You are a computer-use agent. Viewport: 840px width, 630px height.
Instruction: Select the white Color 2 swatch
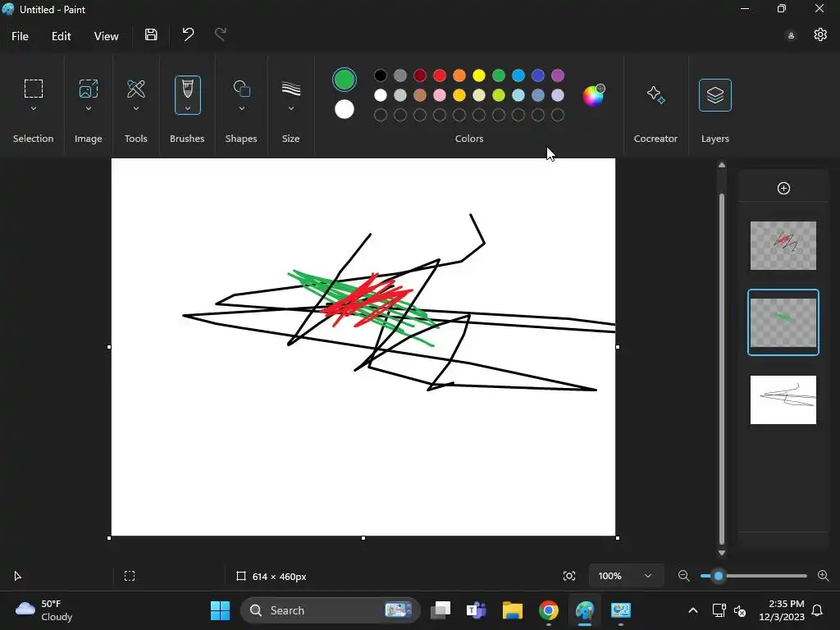tap(345, 109)
